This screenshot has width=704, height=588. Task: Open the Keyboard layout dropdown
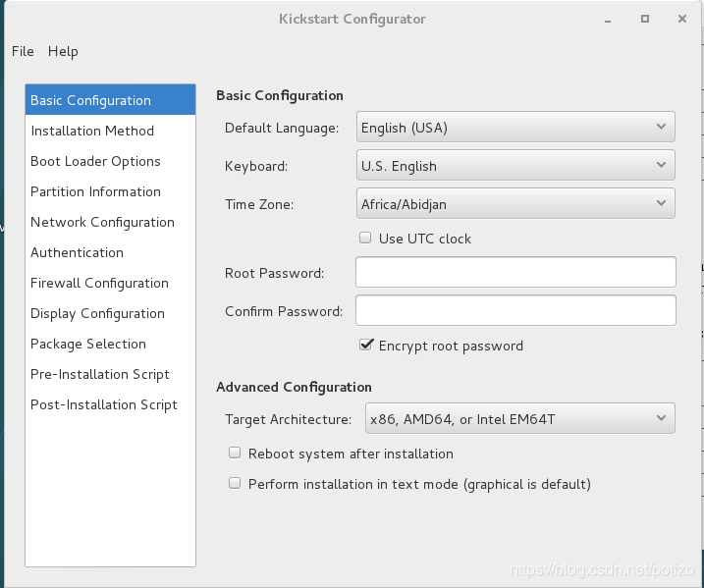515,166
